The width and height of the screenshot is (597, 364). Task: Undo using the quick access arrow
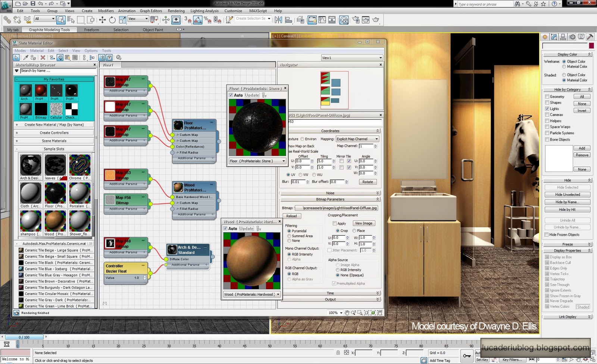[40, 3]
